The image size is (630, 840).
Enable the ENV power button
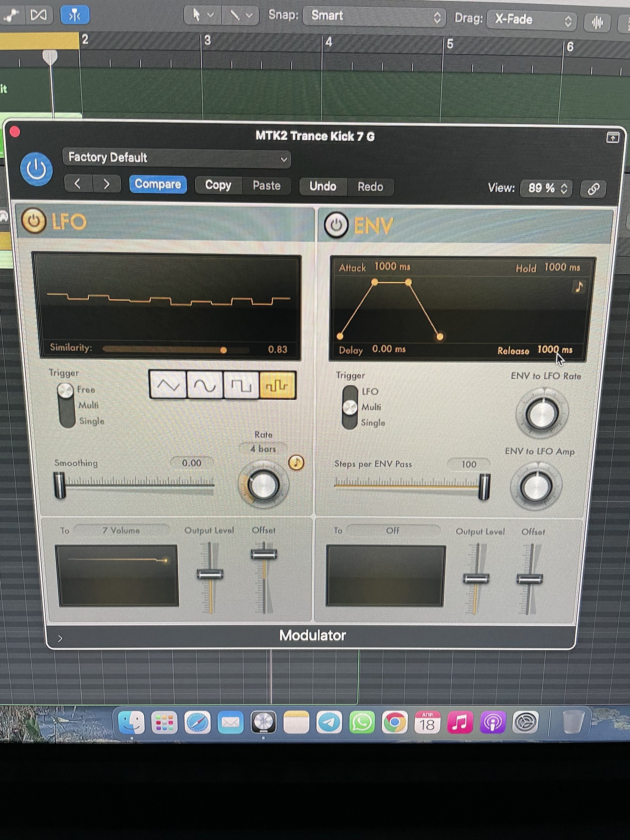(336, 225)
